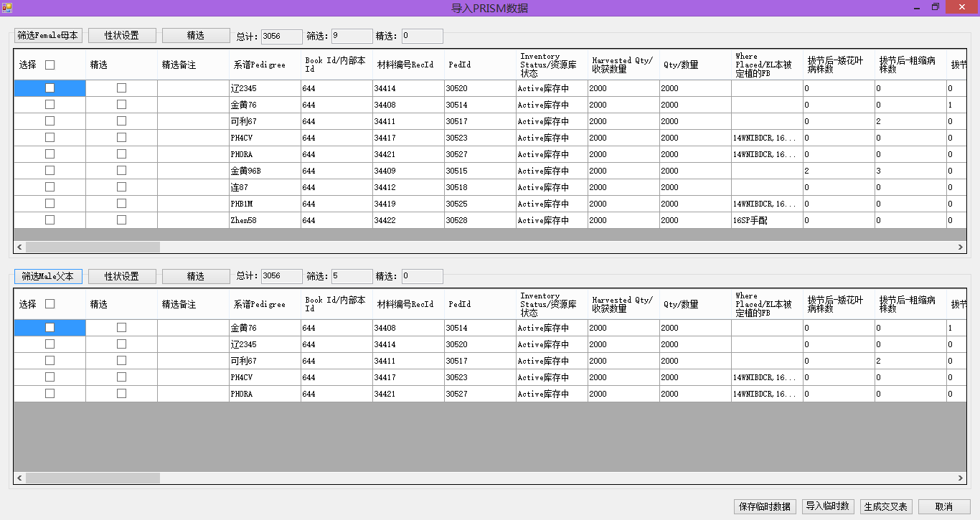Restore the window using the title bar button
Image resolution: width=980 pixels, height=520 pixels.
[936, 7]
